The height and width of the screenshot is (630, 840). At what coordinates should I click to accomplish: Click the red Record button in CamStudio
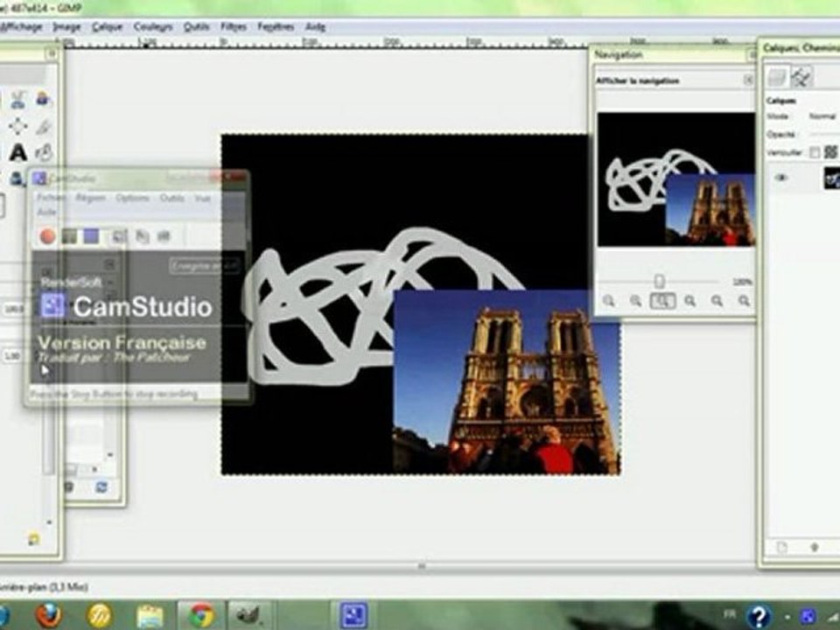pos(47,236)
